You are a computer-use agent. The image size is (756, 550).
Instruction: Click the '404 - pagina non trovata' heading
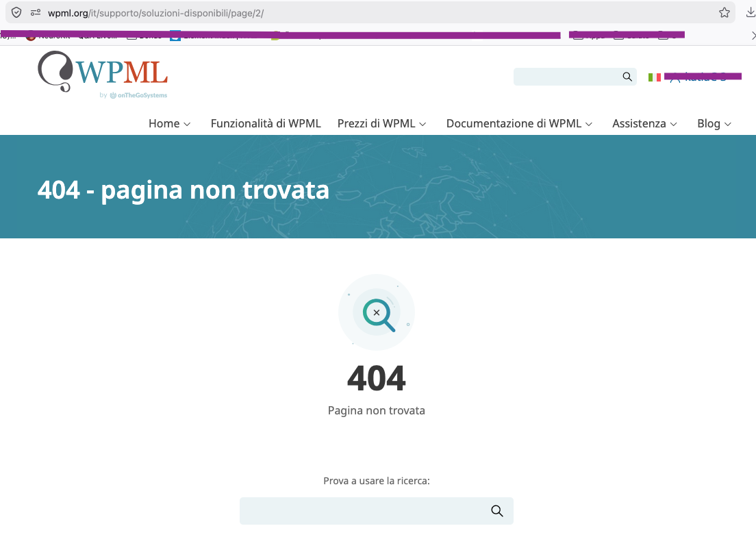click(x=184, y=190)
